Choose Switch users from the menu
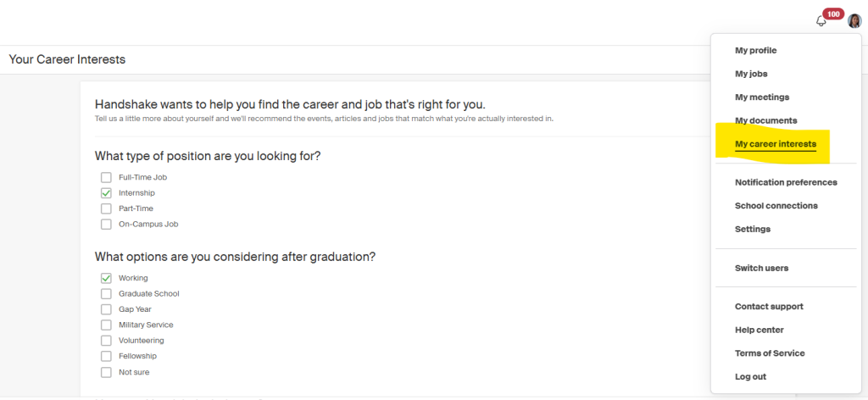The image size is (868, 400). coord(761,268)
